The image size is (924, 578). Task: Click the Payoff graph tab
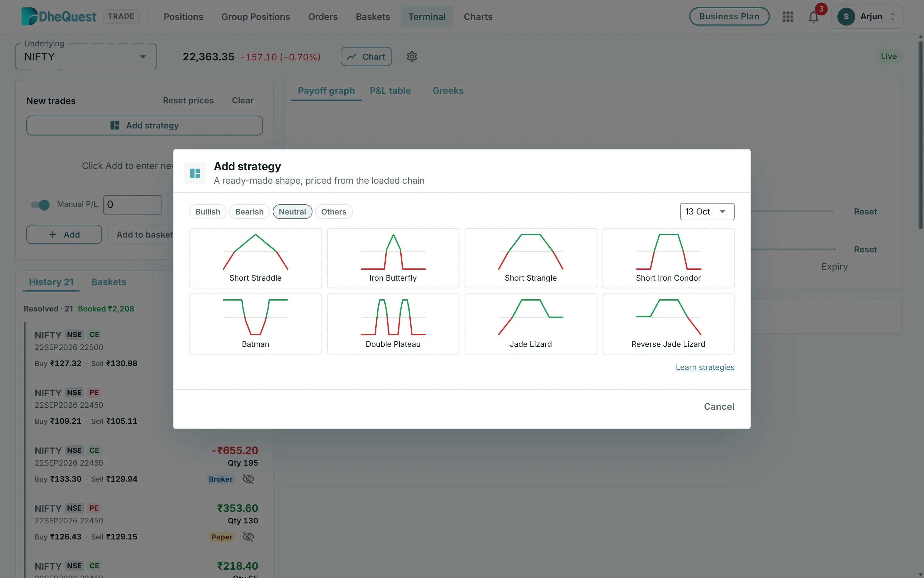(x=326, y=91)
